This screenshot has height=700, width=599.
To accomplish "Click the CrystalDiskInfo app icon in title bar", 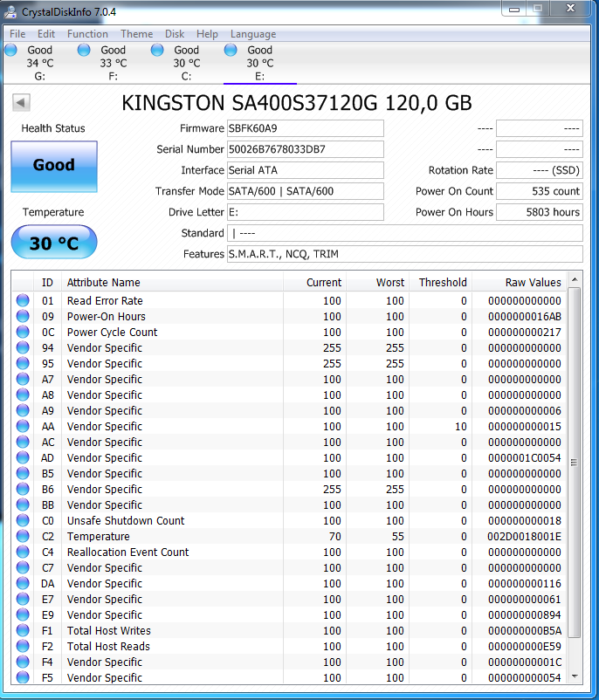I will 10,11.
